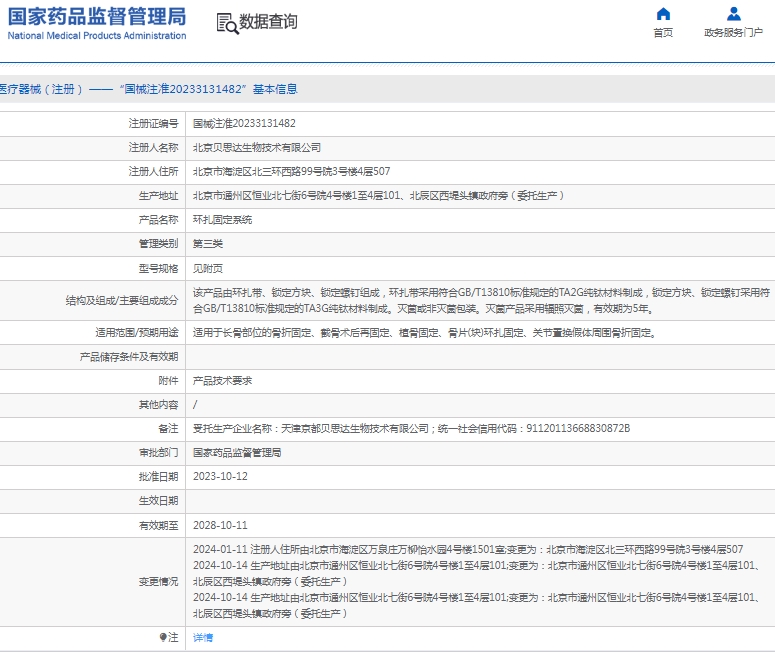Click intended use text 适用于长骨部位的骨折固定
The image size is (775, 652).
pos(424,333)
